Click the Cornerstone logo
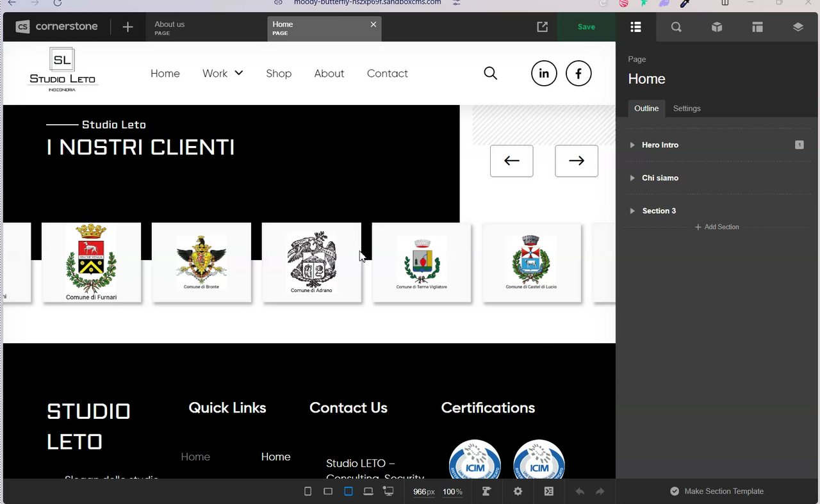Image resolution: width=820 pixels, height=504 pixels. pyautogui.click(x=57, y=27)
